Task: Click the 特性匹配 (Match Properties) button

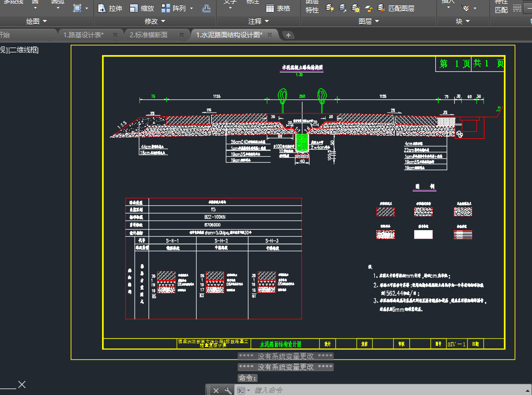Action: (x=501, y=7)
